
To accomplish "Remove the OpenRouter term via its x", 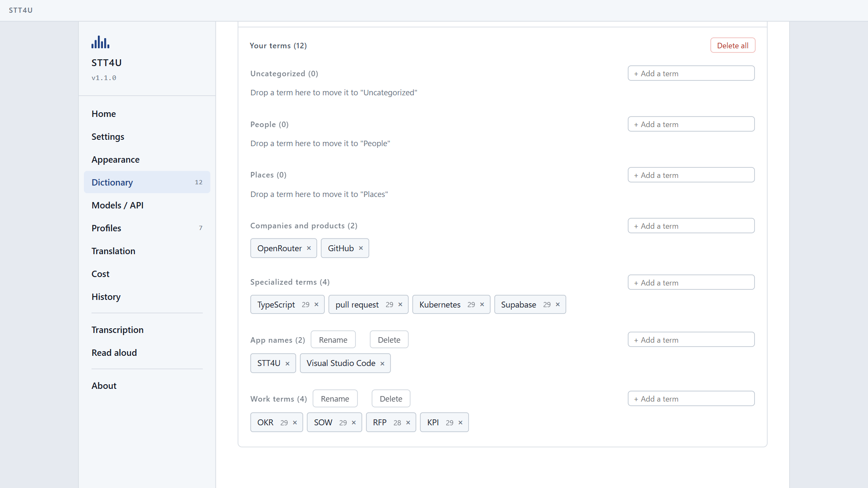I will [x=309, y=248].
